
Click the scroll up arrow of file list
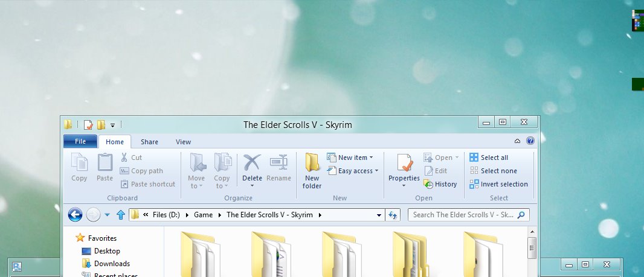[x=532, y=232]
